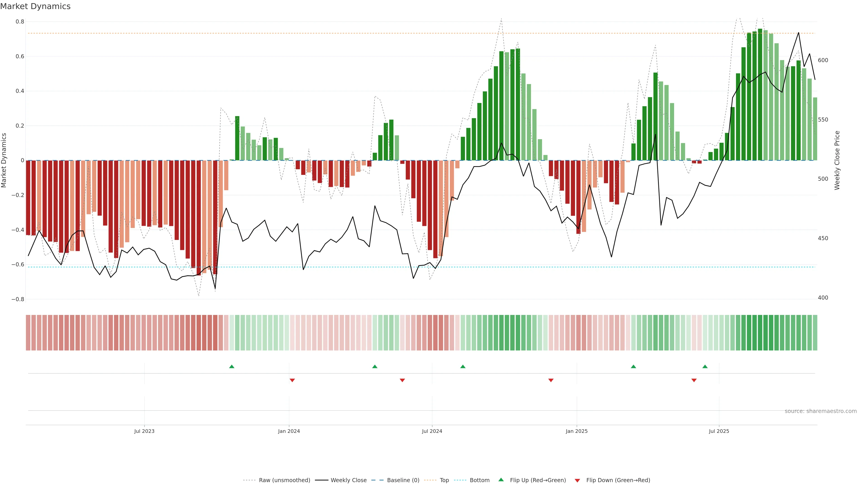868x488 pixels.
Task: Click the first green Flip Up triangle marker
Action: coord(231,366)
